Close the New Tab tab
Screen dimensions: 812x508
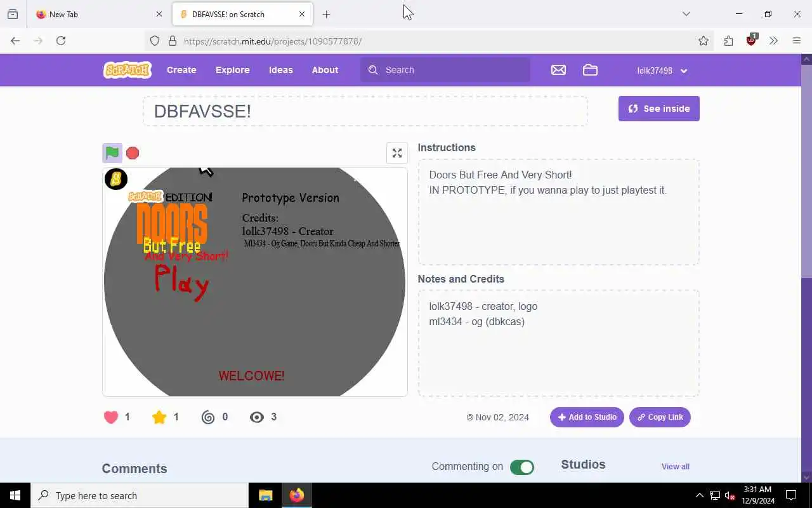159,14
